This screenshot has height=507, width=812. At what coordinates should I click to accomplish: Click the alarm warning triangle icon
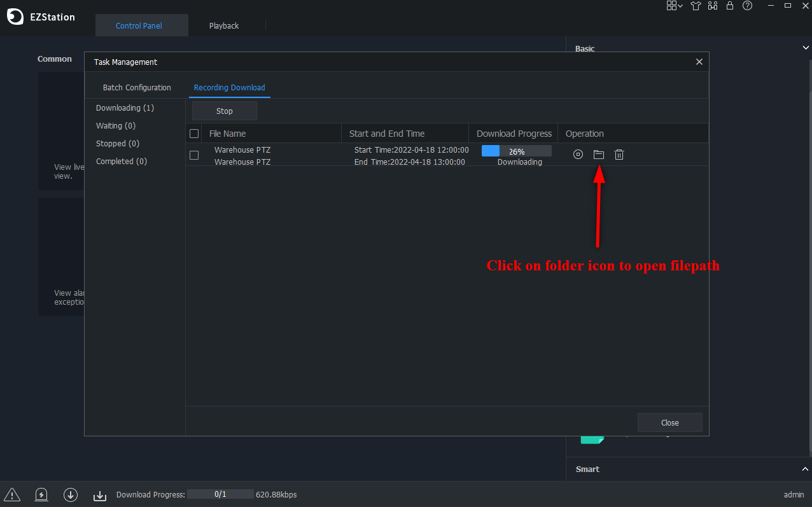click(x=12, y=494)
